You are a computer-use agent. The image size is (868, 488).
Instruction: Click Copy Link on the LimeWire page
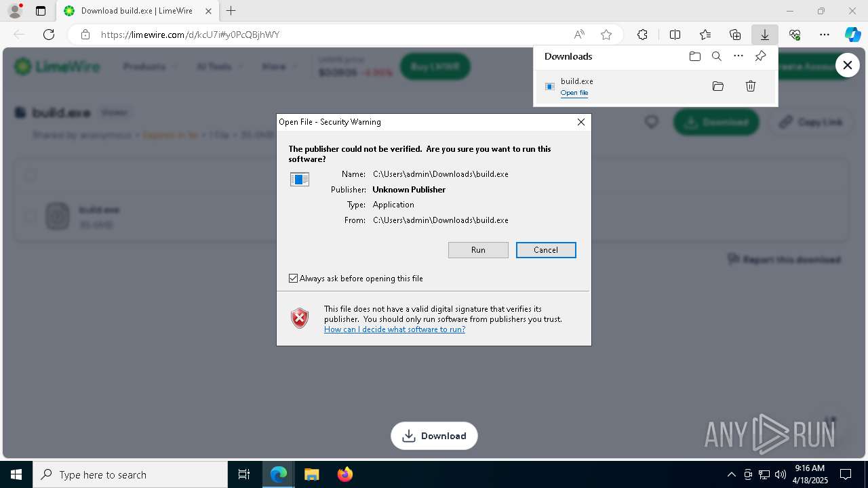point(810,122)
